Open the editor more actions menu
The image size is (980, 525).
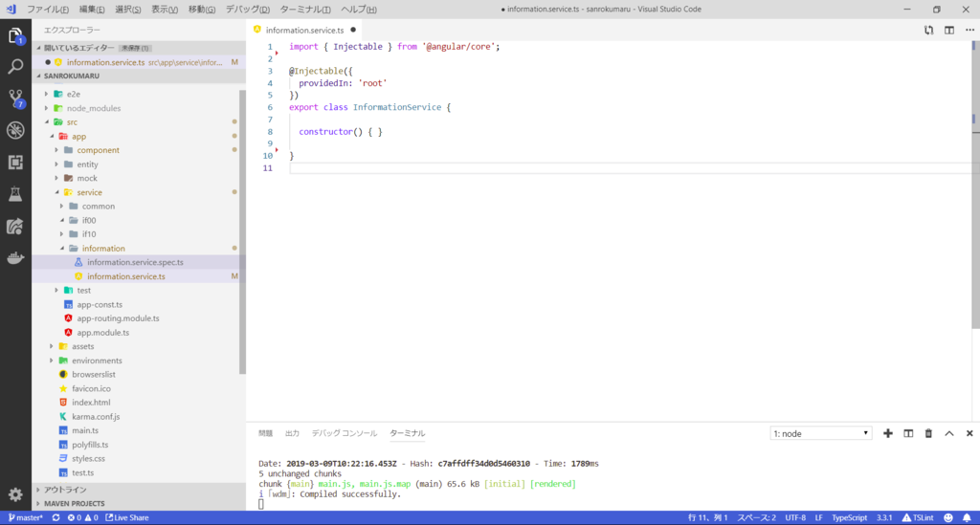(969, 30)
